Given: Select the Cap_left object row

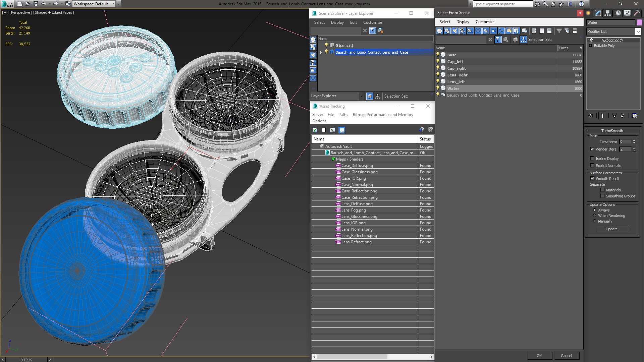Looking at the screenshot, I should coord(509,62).
